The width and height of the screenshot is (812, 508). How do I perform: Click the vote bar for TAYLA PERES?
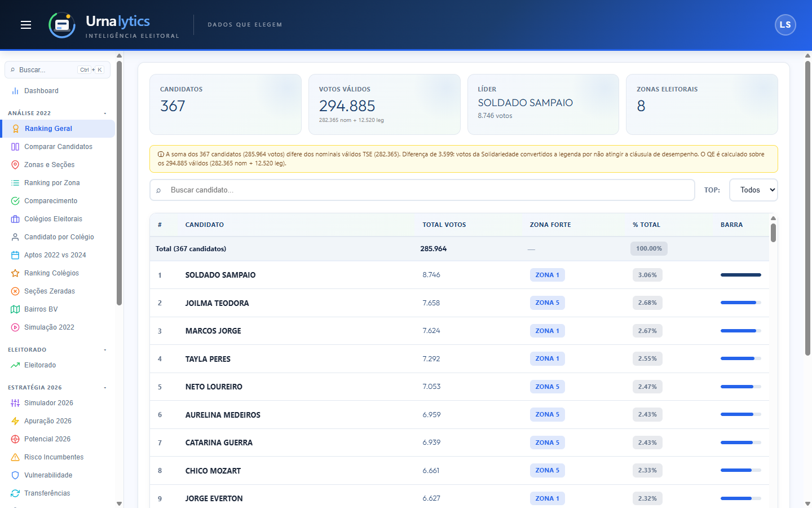point(741,358)
